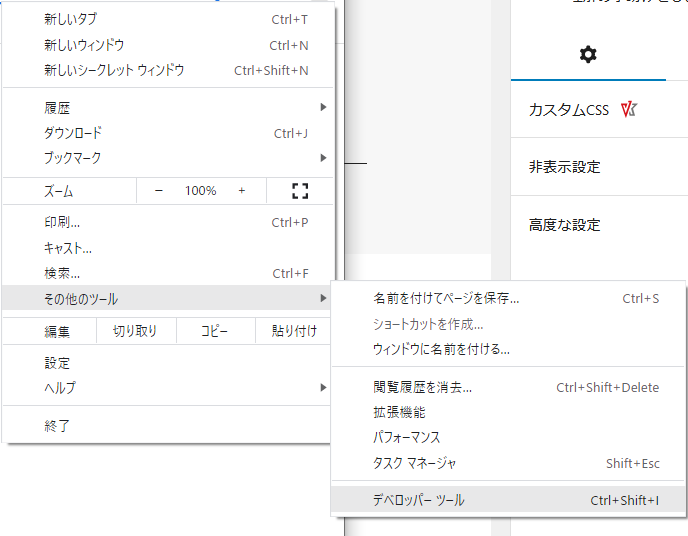Click デベロッパー ツール in submenu
The width and height of the screenshot is (688, 536).
418,500
